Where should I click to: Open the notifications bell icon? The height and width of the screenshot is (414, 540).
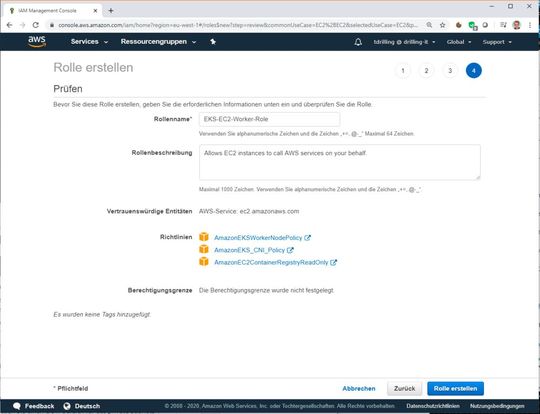(x=358, y=42)
